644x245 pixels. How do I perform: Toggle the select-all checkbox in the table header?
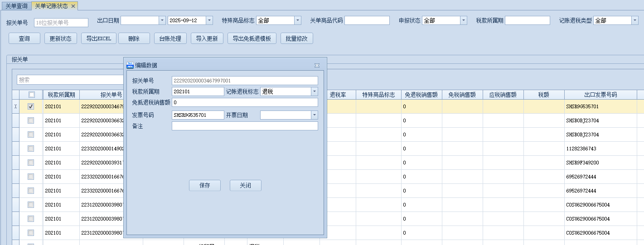click(x=31, y=95)
